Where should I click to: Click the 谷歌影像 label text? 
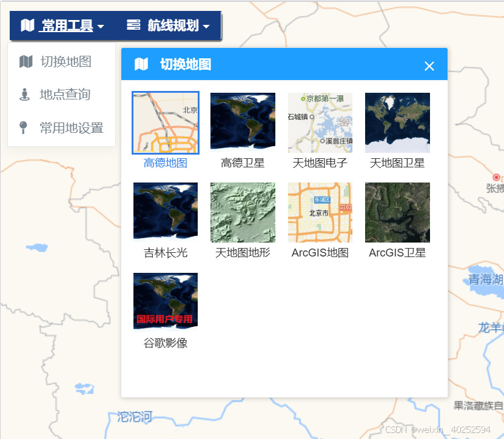tap(166, 343)
